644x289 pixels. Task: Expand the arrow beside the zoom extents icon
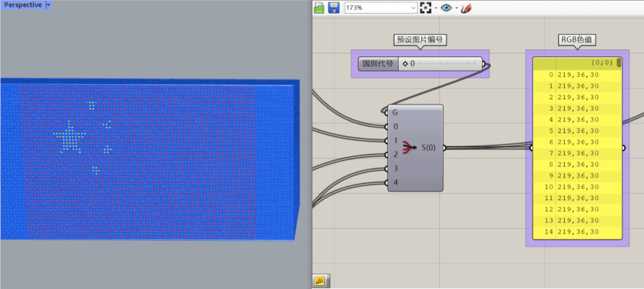click(x=436, y=8)
